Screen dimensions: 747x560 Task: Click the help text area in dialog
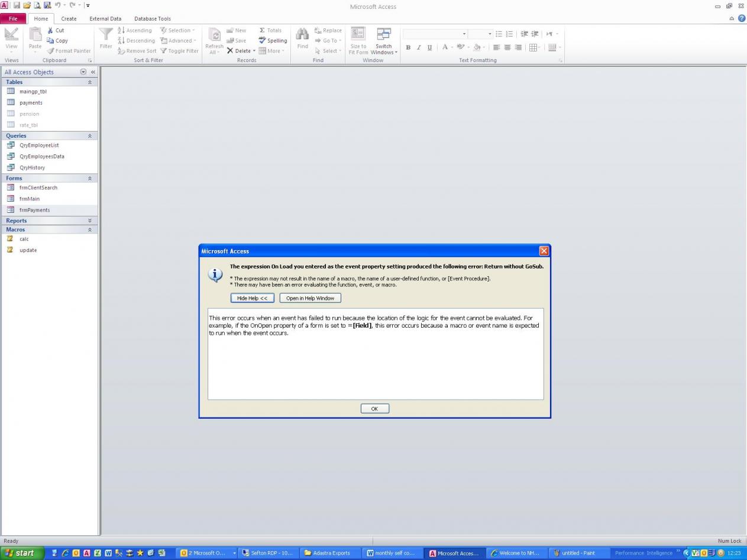376,354
